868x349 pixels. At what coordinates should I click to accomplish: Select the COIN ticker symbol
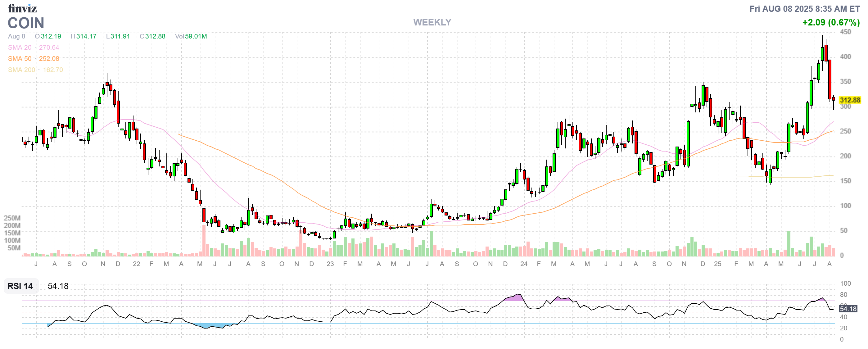26,23
